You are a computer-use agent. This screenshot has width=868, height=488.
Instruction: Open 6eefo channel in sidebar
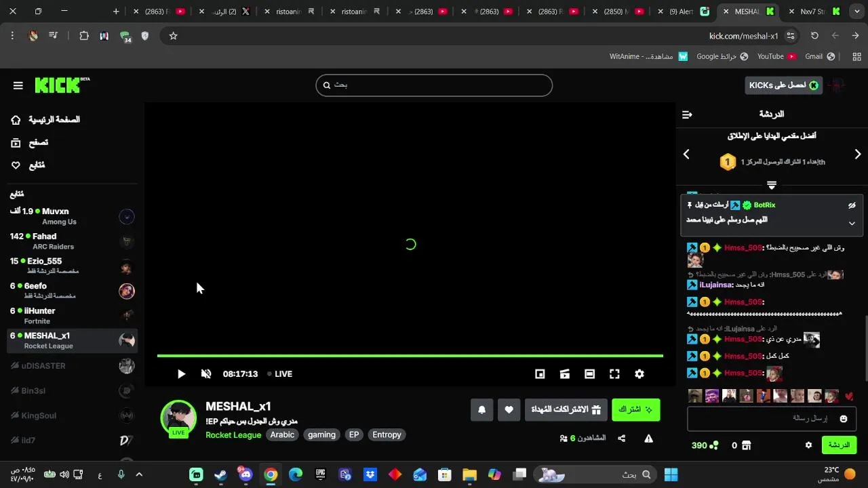72,291
